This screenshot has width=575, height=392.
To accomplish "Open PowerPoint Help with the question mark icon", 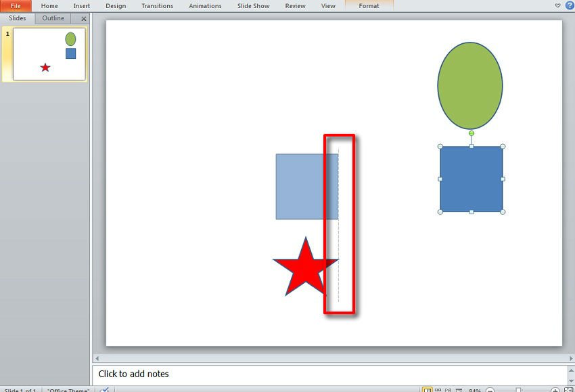I will (569, 5).
